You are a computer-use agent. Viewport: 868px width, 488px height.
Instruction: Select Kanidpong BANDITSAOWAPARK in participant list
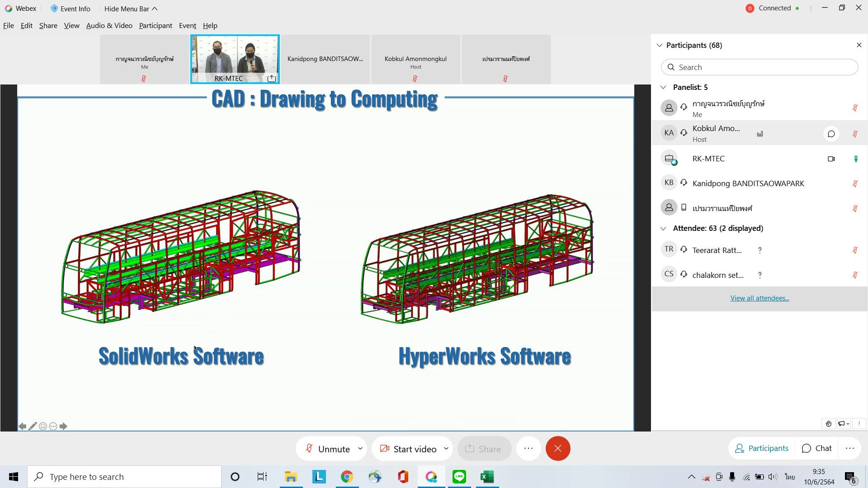pyautogui.click(x=759, y=183)
